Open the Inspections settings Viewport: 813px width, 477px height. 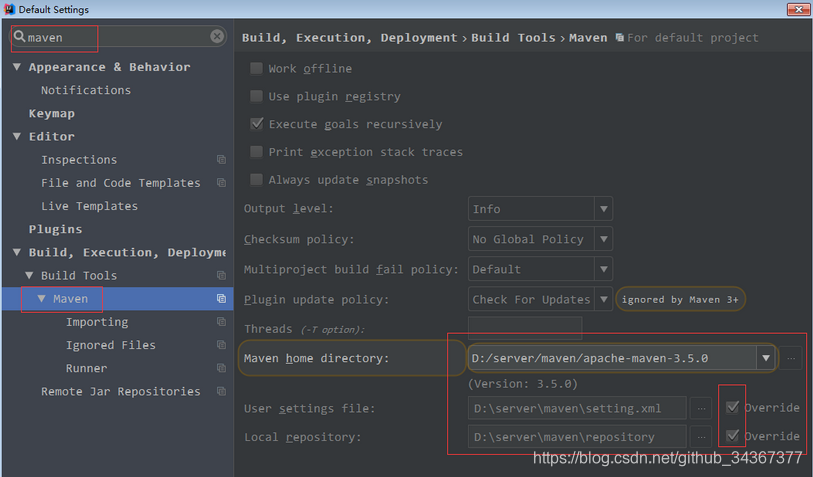coord(79,160)
